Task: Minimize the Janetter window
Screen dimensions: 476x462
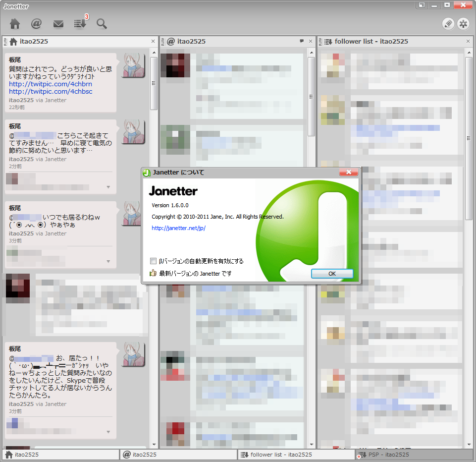Action: (434, 4)
